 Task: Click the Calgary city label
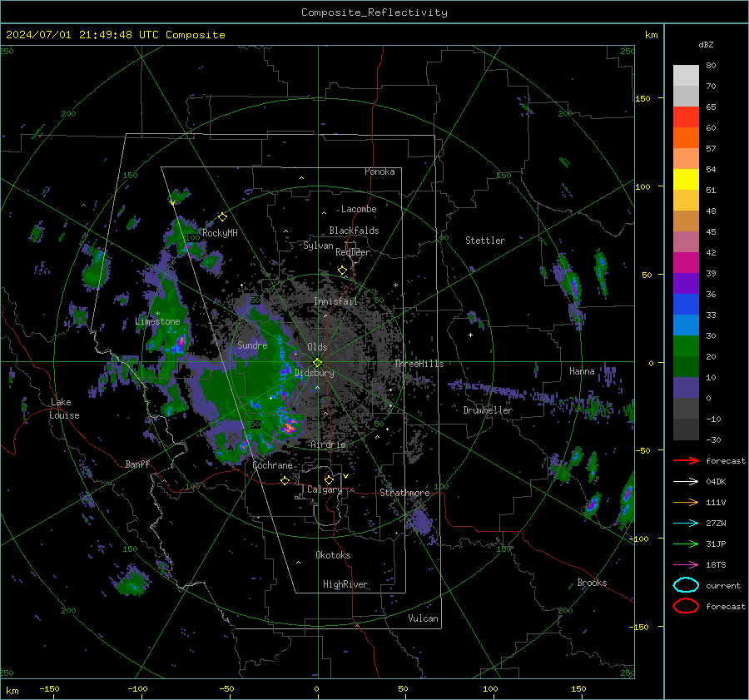click(325, 489)
